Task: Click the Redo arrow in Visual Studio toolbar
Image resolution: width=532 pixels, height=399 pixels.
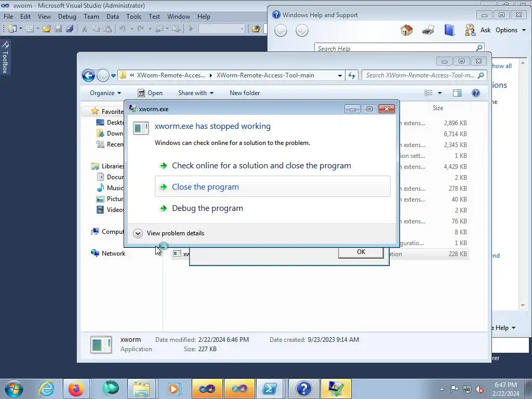Action: coord(140,29)
